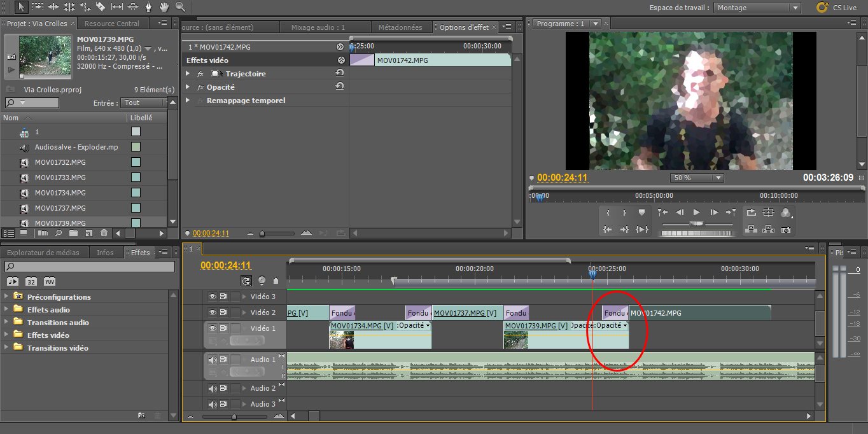Expand the Transitions vidéo folder
The image size is (868, 434).
coord(6,348)
